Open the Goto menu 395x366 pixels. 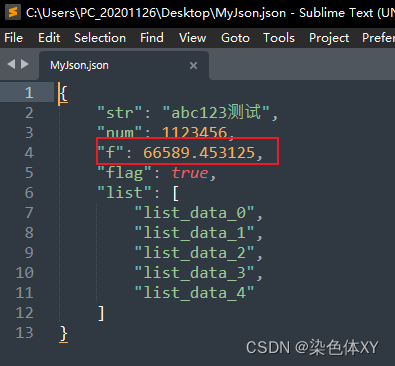pyautogui.click(x=235, y=38)
